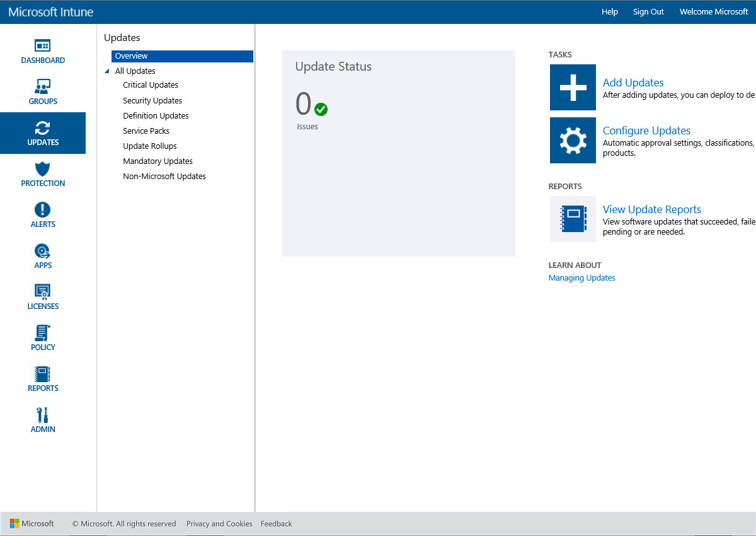Click the Microsoft Intune title
The image size is (756, 536).
pos(51,12)
